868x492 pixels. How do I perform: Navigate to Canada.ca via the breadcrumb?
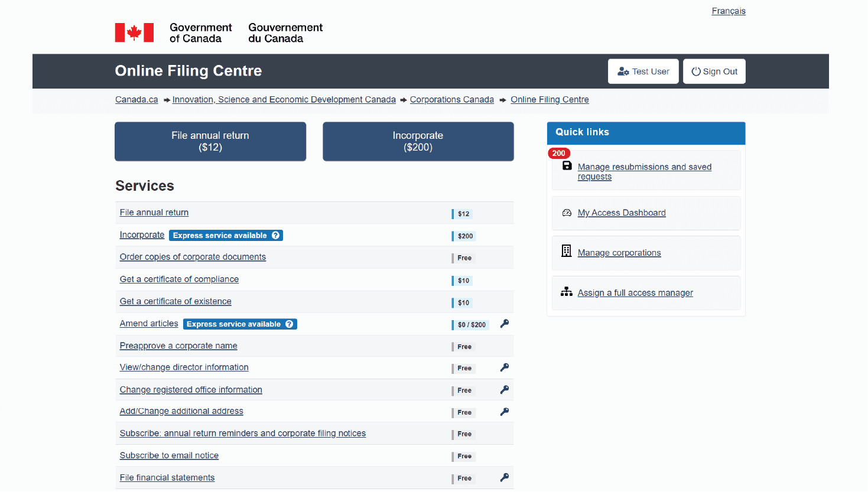[x=136, y=99]
